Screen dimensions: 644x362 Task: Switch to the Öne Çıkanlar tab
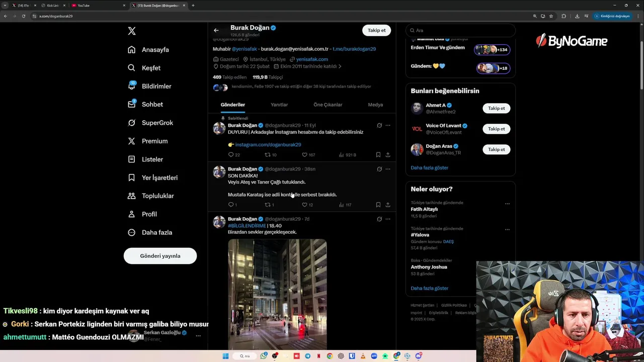coord(328,105)
